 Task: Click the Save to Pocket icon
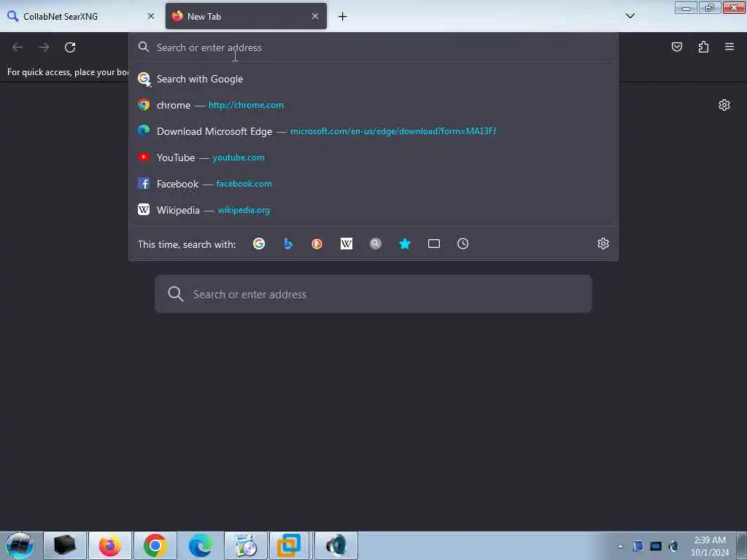pyautogui.click(x=676, y=47)
